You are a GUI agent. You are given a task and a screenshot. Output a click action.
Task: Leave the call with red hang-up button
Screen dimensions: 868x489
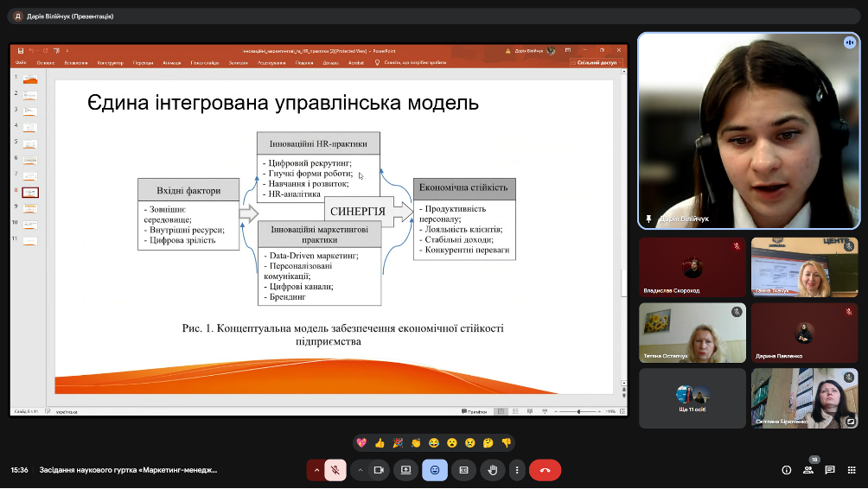[545, 470]
